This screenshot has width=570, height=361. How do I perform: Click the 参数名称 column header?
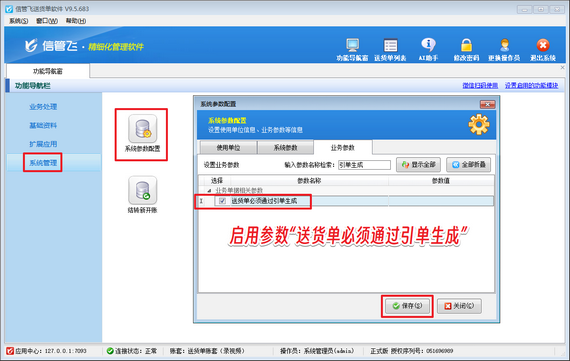tap(309, 181)
